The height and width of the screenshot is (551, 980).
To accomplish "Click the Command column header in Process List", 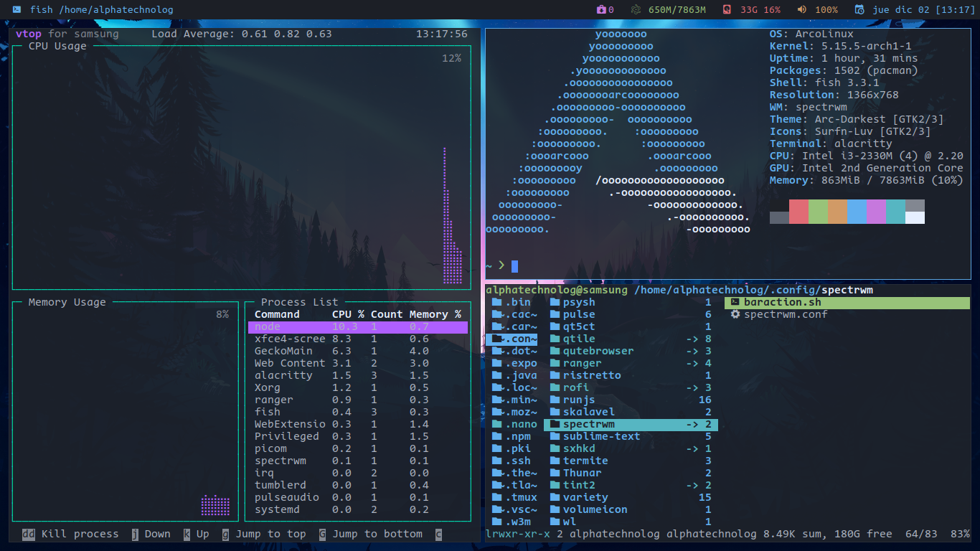I will [x=277, y=315].
